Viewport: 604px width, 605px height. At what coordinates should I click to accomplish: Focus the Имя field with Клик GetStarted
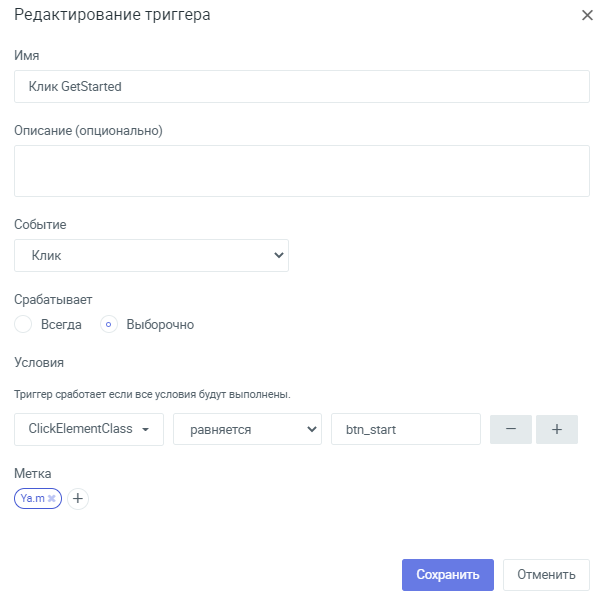pos(302,86)
